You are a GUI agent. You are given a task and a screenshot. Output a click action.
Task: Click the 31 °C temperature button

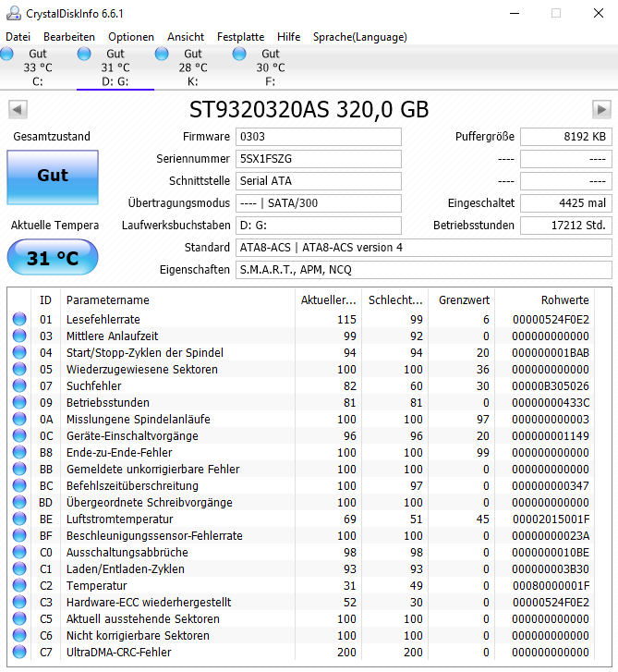[x=53, y=257]
